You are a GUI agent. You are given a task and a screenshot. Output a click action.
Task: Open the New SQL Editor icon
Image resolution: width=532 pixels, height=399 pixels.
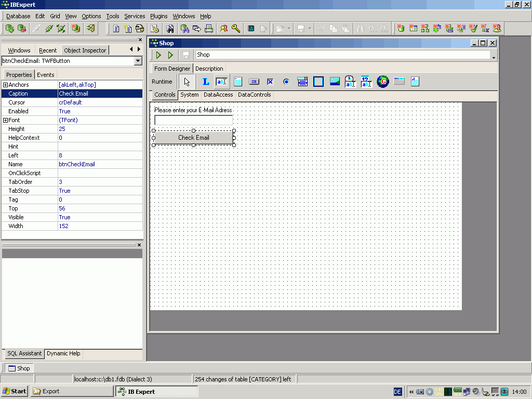click(128, 29)
